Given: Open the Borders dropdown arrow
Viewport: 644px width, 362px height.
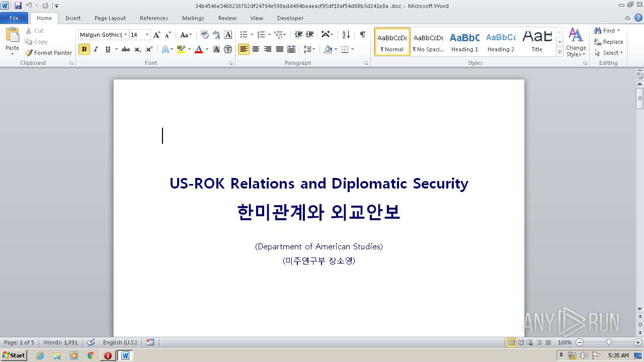Looking at the screenshot, I should 352,49.
